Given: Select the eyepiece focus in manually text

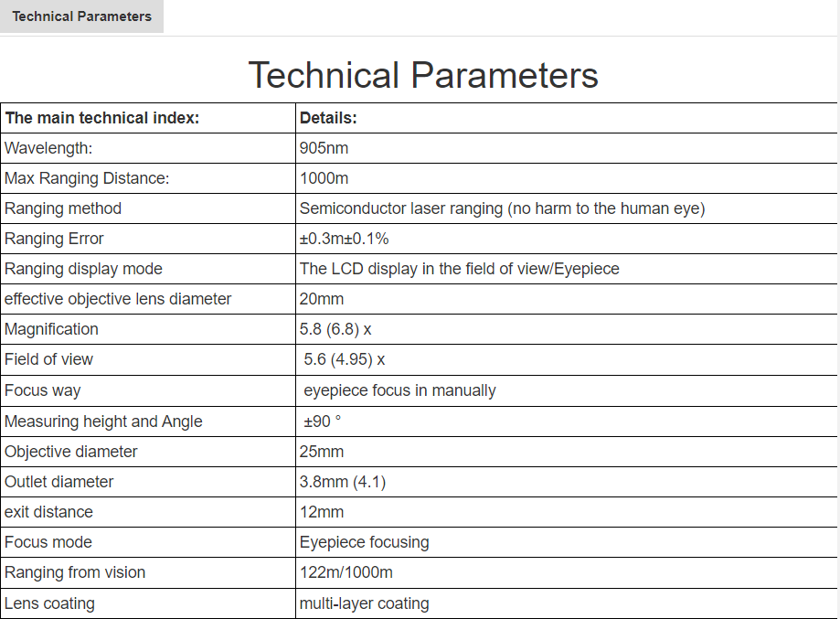Looking at the screenshot, I should click(399, 390).
